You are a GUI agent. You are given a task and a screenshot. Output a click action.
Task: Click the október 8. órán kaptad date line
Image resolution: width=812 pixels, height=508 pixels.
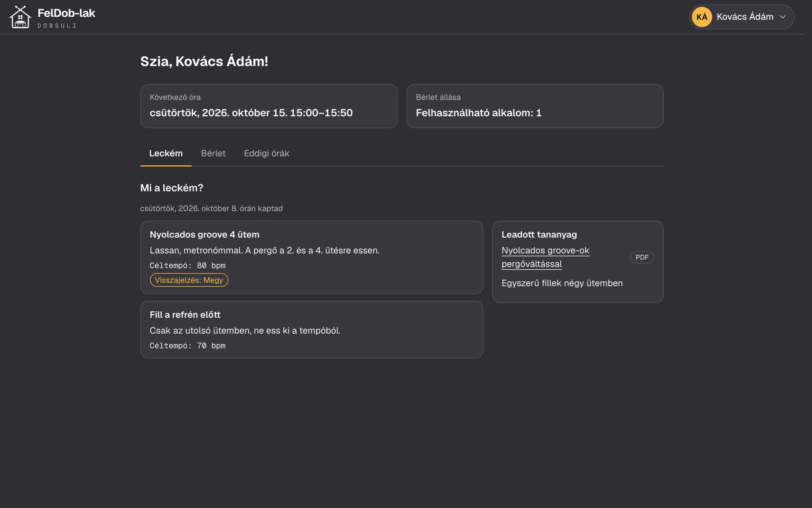coord(211,209)
